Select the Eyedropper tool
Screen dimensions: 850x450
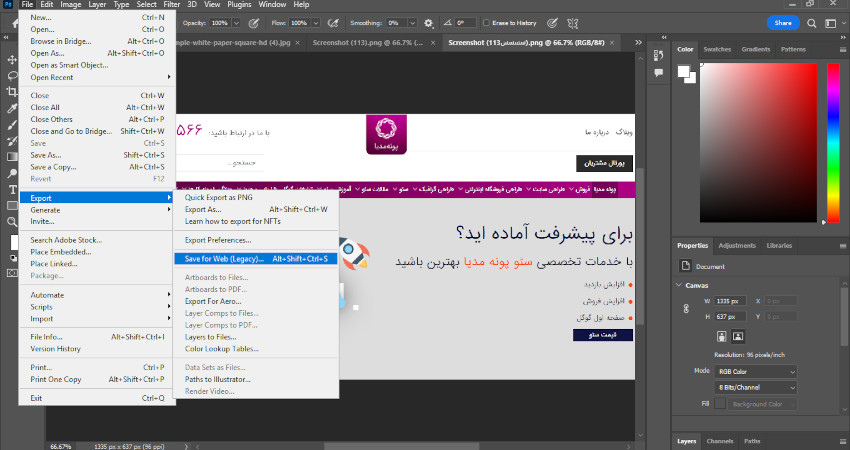(12, 108)
